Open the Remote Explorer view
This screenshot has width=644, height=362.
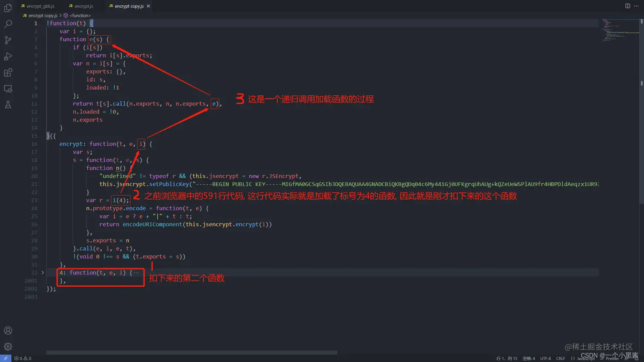tap(8, 89)
